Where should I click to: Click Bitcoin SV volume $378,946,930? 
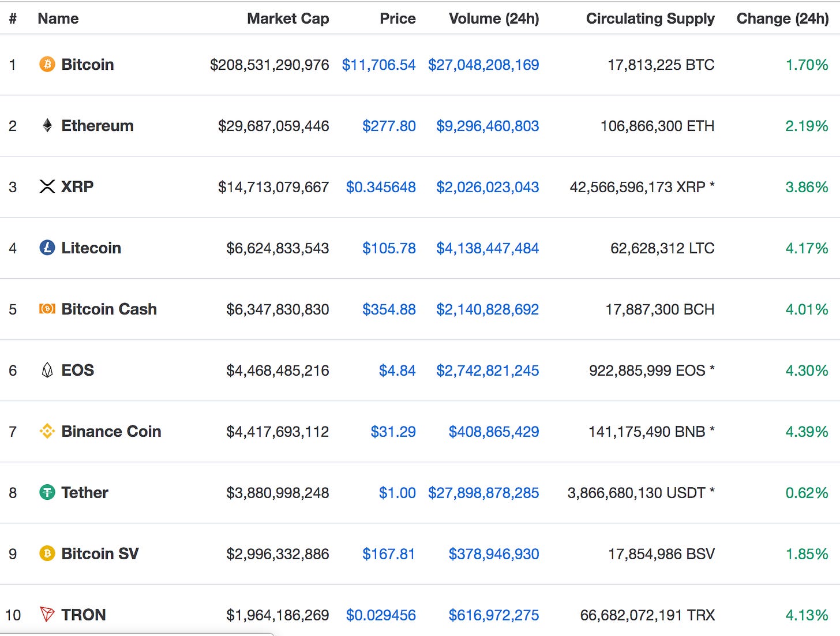(x=494, y=554)
